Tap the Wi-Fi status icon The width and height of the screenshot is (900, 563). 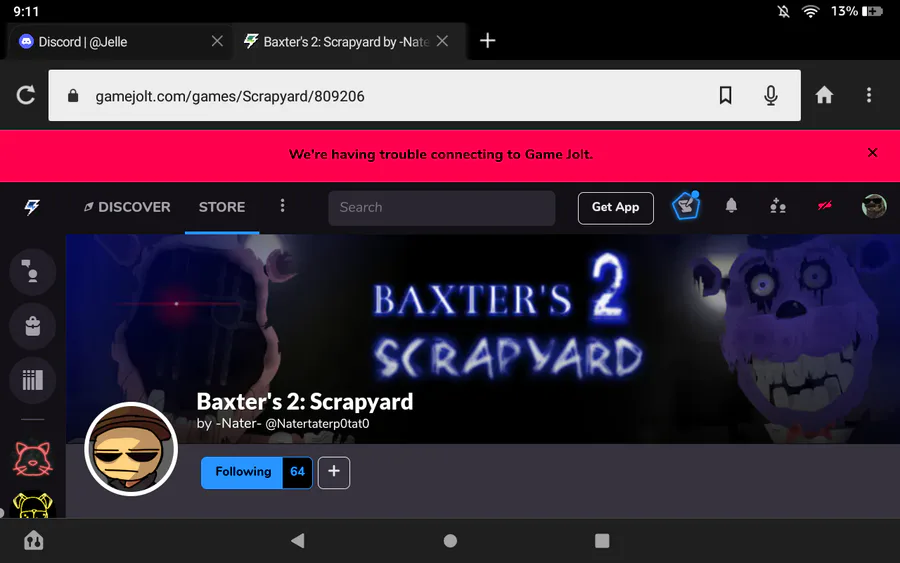click(810, 11)
